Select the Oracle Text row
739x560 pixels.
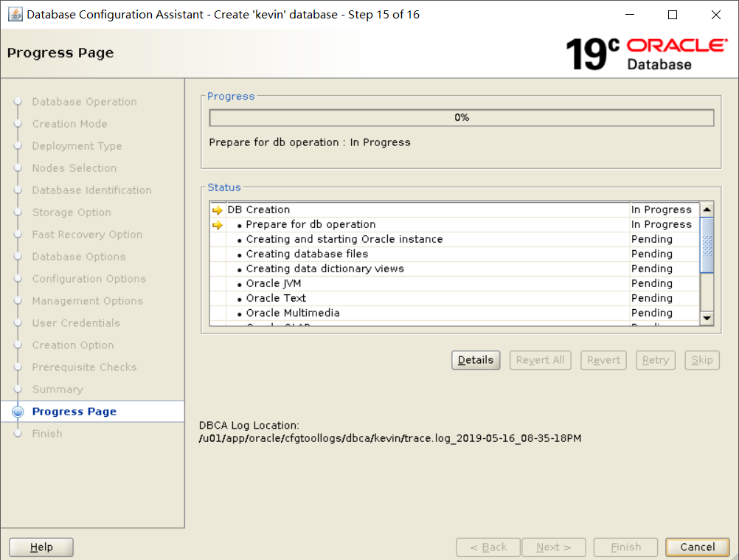[x=455, y=298]
